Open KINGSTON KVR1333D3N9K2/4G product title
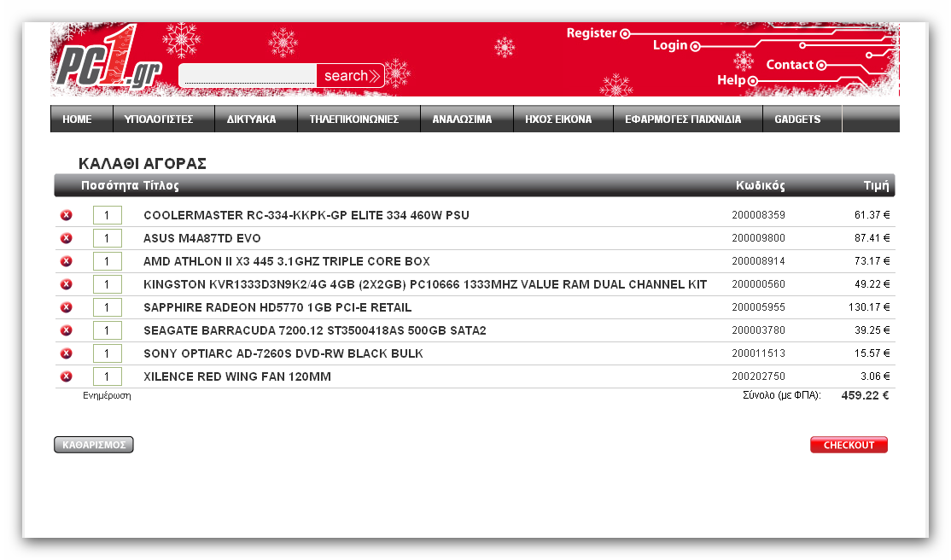This screenshot has width=951, height=560. click(x=425, y=284)
